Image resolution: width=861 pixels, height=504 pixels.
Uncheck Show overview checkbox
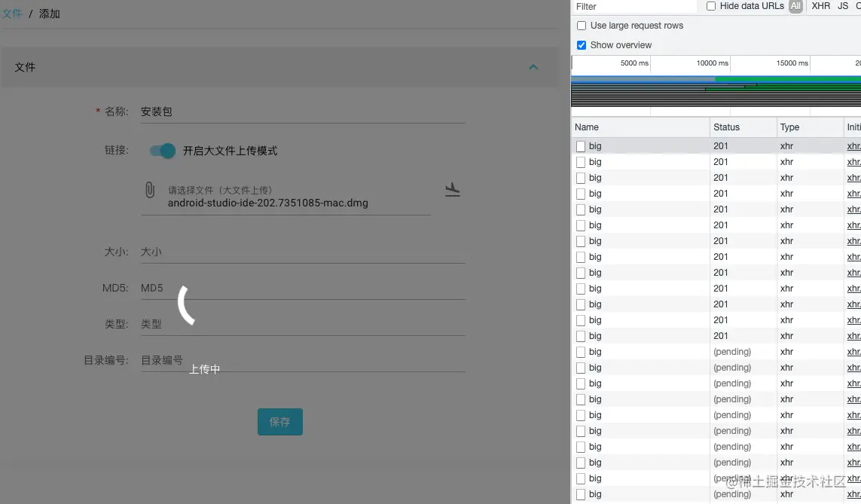pos(582,45)
